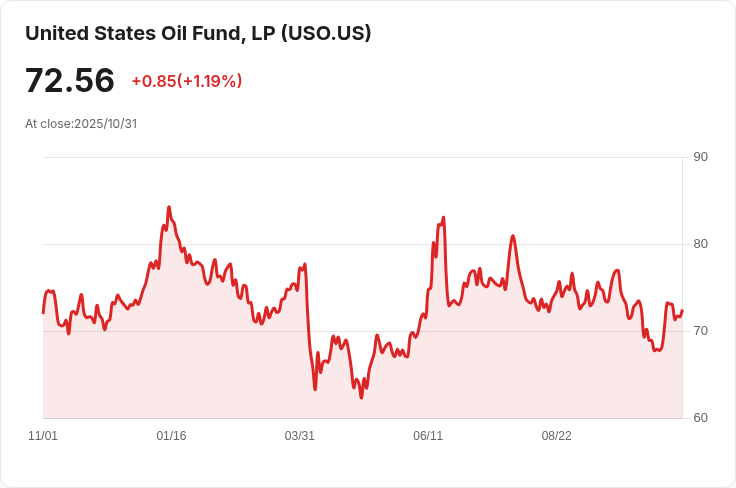The width and height of the screenshot is (736, 488).
Task: Click the USO.US ticker symbol in title
Action: [x=326, y=33]
